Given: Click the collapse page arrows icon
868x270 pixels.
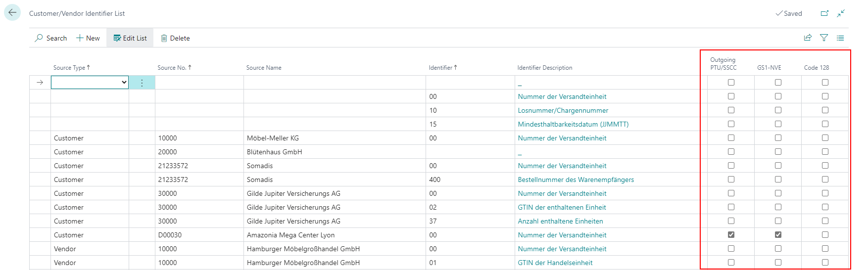Looking at the screenshot, I should tap(841, 13).
